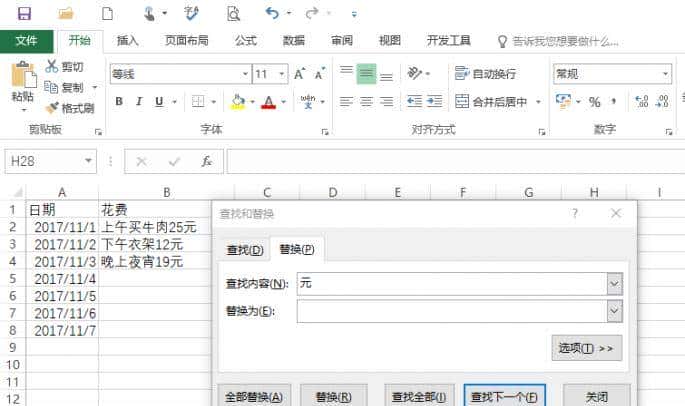Align text to bottom of cell
This screenshot has height=406, width=685.
pyautogui.click(x=386, y=74)
